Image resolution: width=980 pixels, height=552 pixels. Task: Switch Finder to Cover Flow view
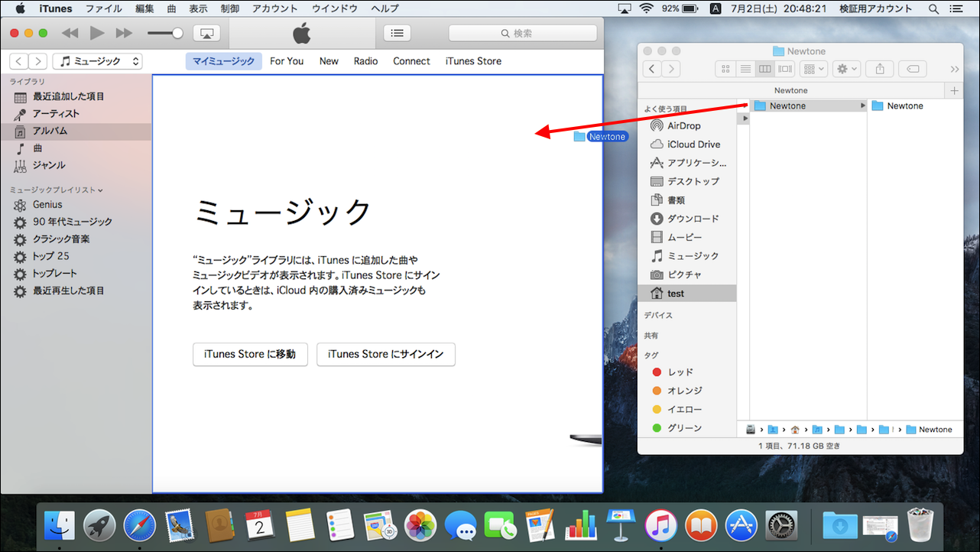[785, 69]
